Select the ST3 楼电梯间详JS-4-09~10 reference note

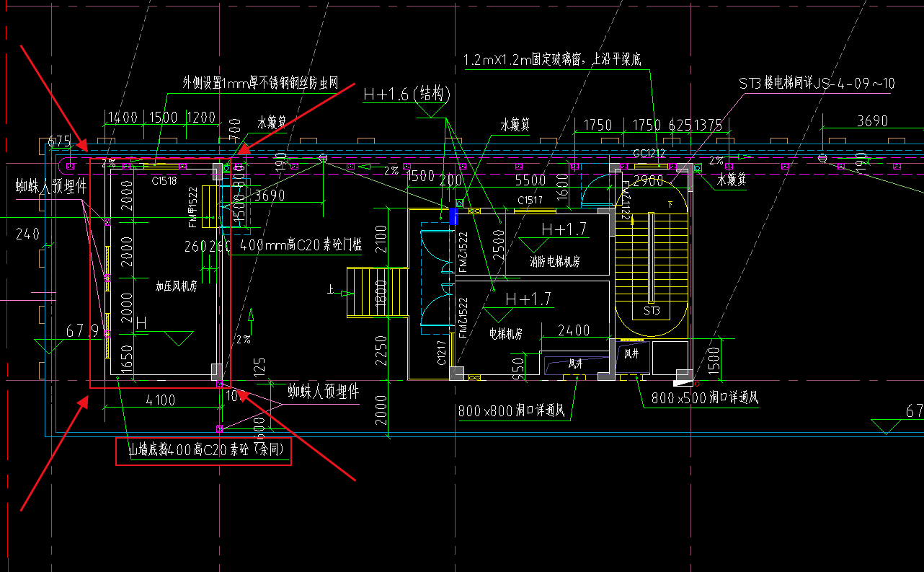pos(817,84)
